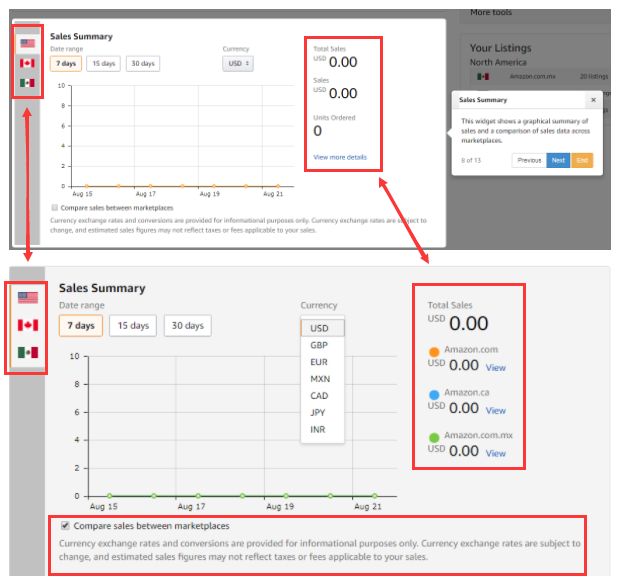Choose MXN in the currency list
The image size is (622, 585).
[x=323, y=379]
